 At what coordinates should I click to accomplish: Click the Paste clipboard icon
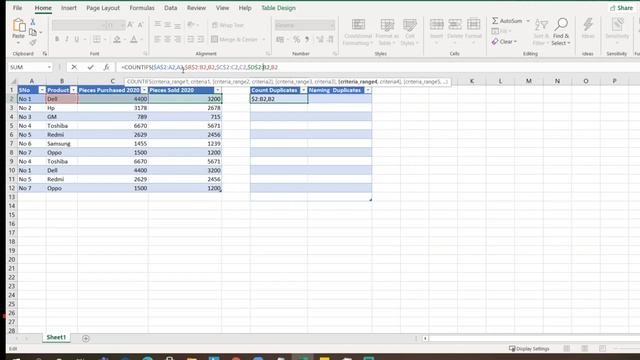pos(18,25)
